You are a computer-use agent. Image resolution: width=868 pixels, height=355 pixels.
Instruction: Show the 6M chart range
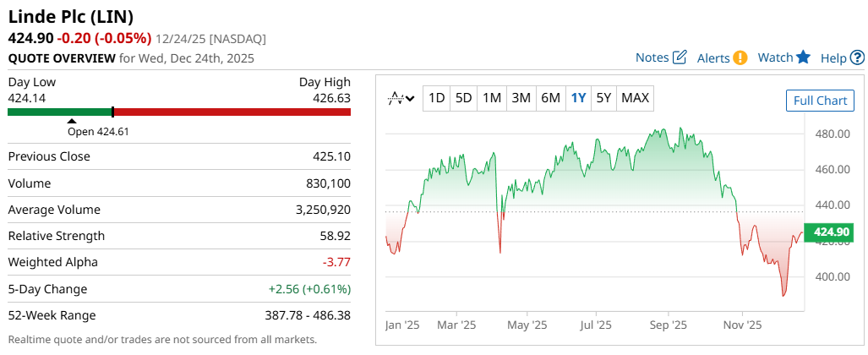point(550,98)
